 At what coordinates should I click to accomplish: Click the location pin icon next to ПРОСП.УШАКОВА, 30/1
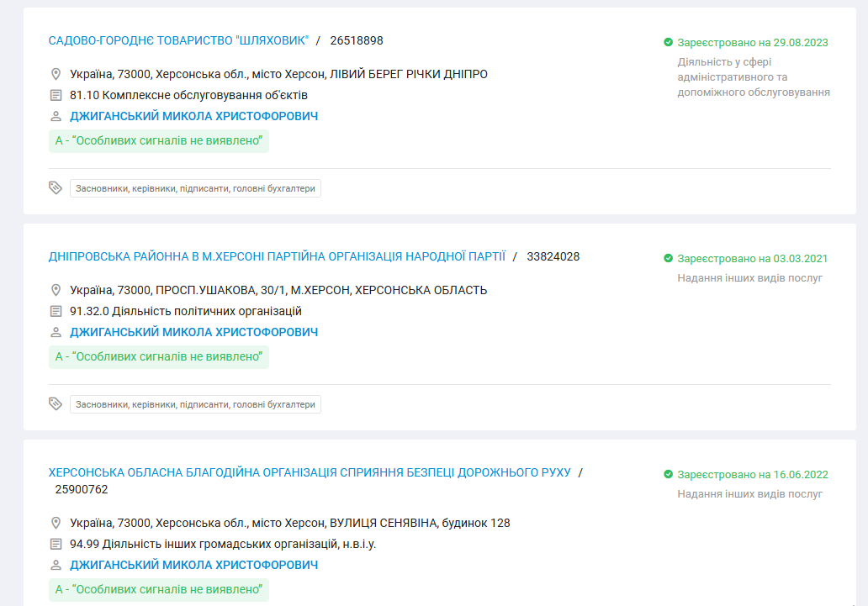(56, 290)
